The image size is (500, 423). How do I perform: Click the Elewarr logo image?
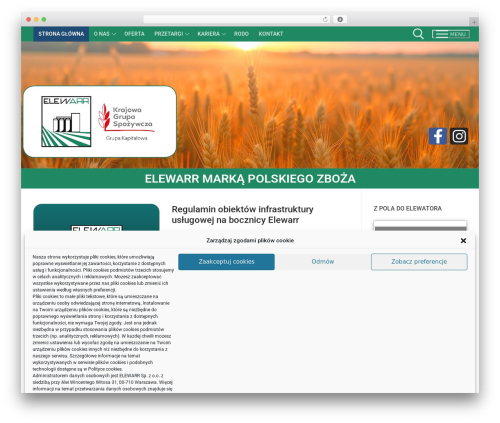66,121
